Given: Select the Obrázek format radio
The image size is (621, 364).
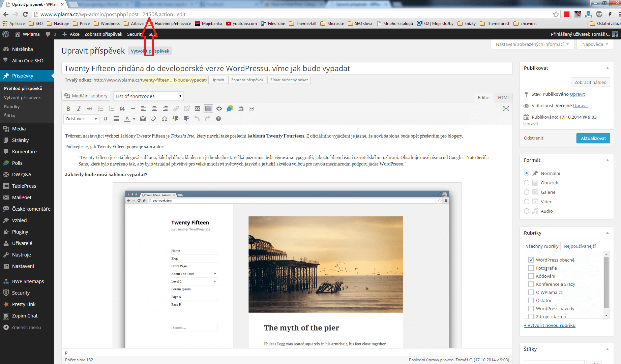Looking at the screenshot, I should click(x=527, y=183).
